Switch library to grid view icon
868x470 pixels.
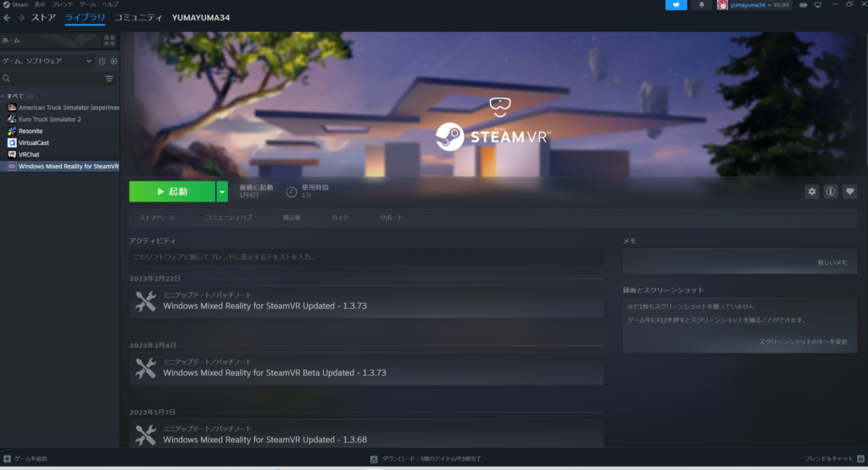(x=109, y=41)
